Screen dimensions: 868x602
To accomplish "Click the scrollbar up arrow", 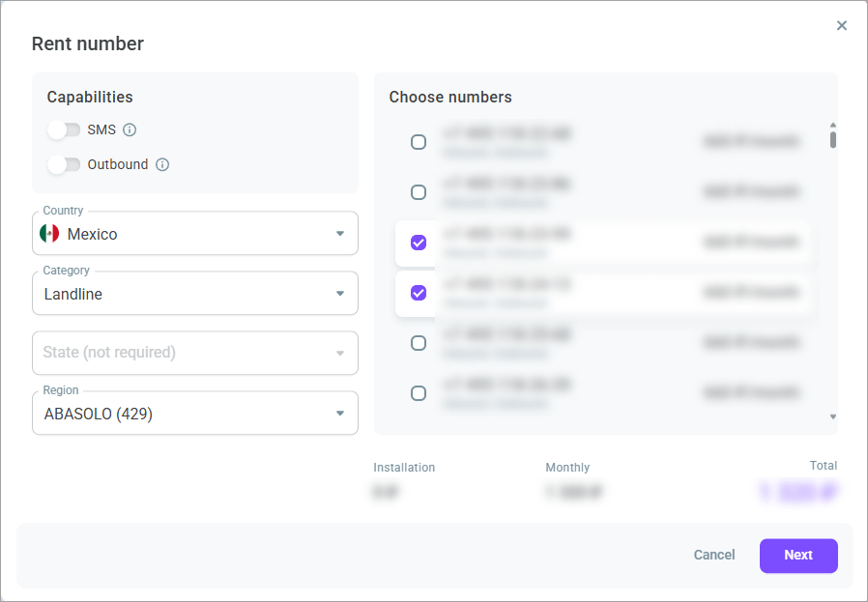I will [832, 126].
